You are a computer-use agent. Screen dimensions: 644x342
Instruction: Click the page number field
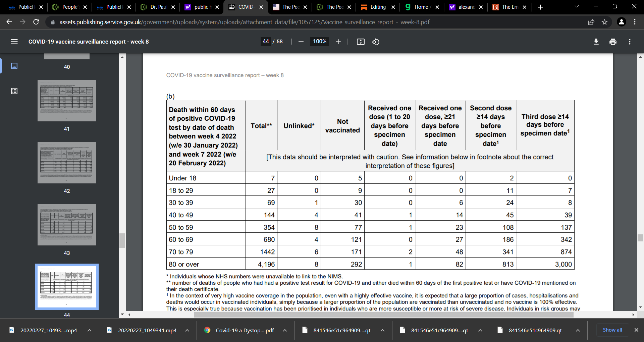coord(266,42)
